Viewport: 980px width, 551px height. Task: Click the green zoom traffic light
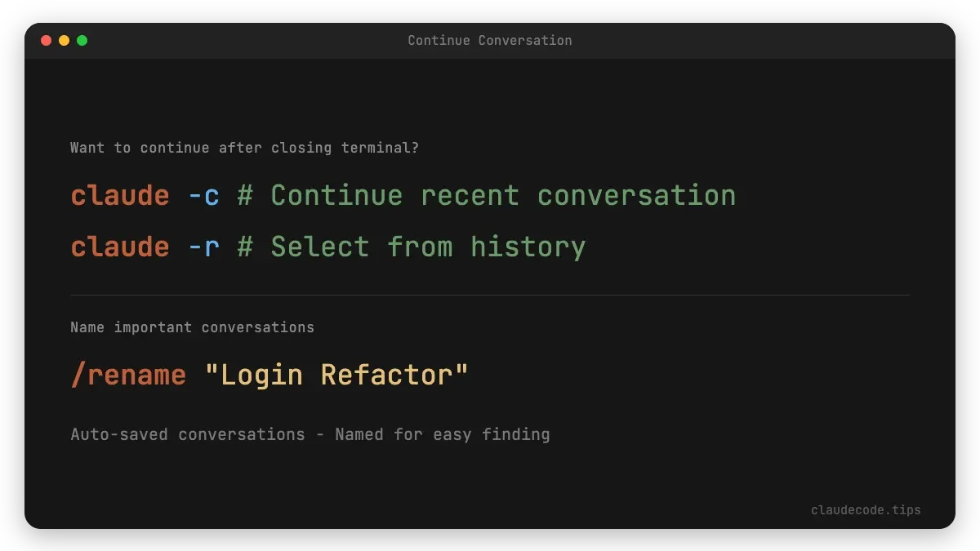pyautogui.click(x=82, y=39)
